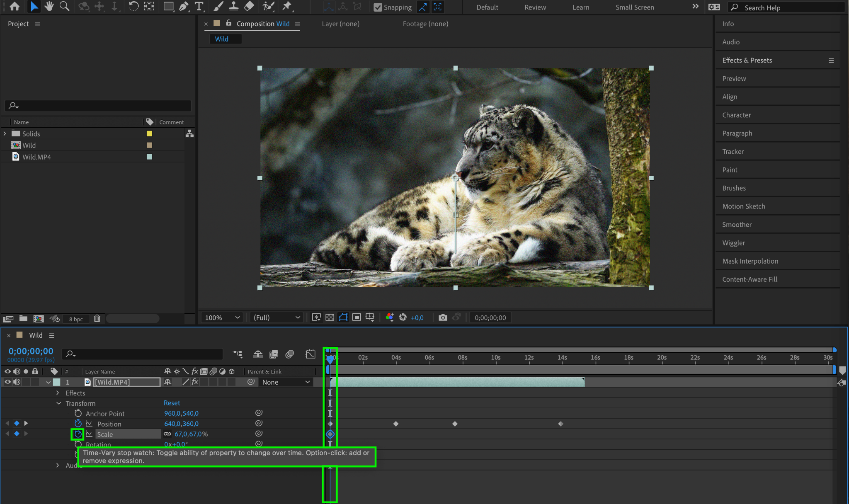Click the yellow label of Solids
Viewport: 849px width, 504px height.
(x=149, y=133)
